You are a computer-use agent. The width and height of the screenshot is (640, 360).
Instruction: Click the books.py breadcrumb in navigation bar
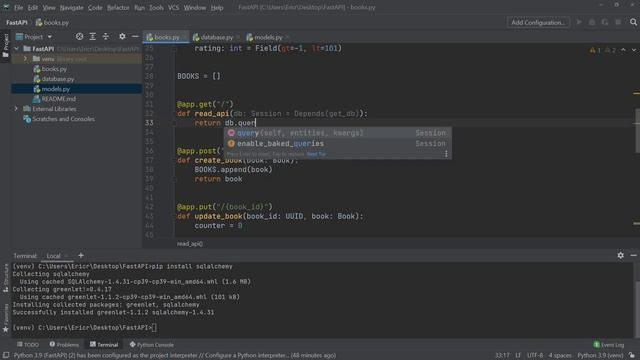[x=52, y=23]
